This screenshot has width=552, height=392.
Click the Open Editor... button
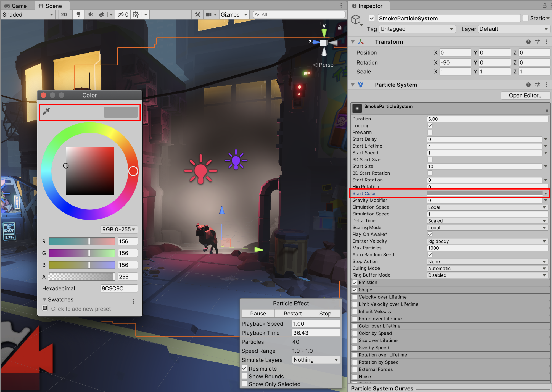click(x=525, y=95)
